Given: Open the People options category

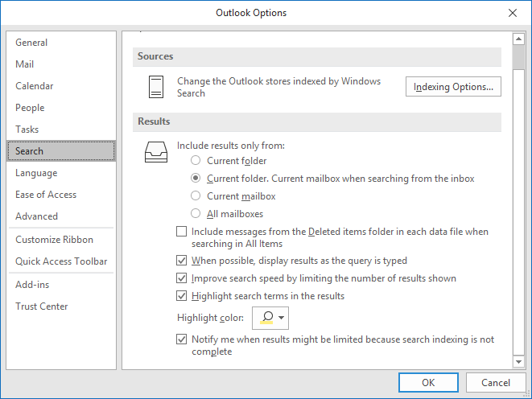Looking at the screenshot, I should [x=61, y=108].
